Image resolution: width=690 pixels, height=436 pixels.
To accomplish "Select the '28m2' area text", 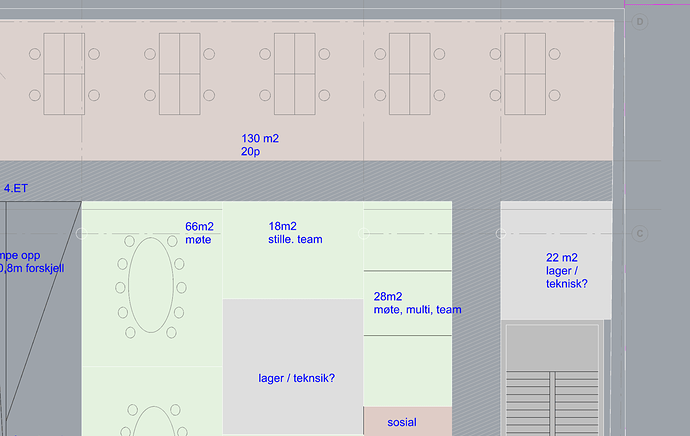I will (x=388, y=297).
